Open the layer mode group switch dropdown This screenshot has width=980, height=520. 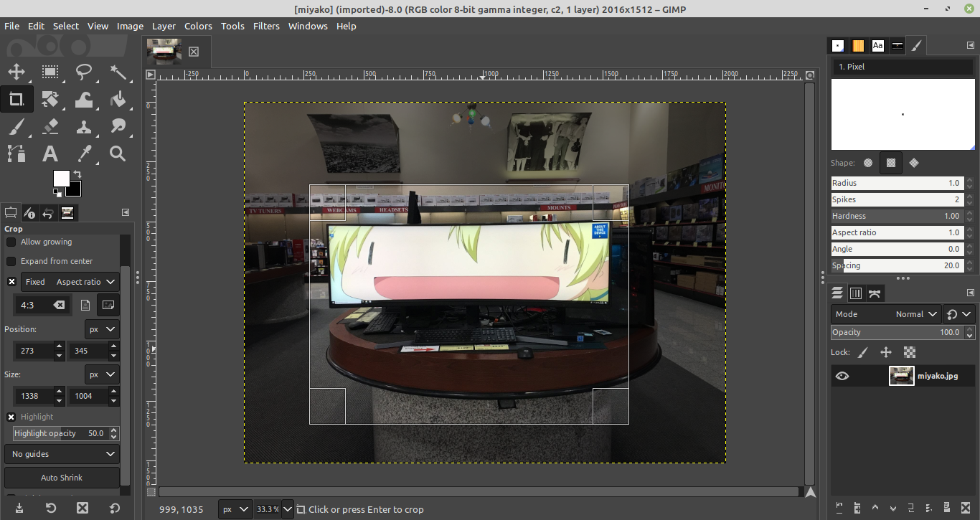959,314
